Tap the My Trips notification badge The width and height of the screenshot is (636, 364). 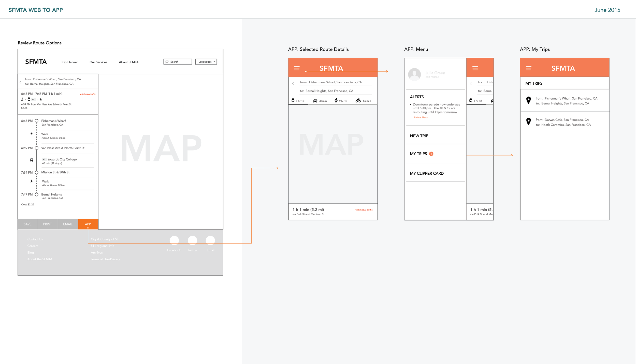coord(431,154)
